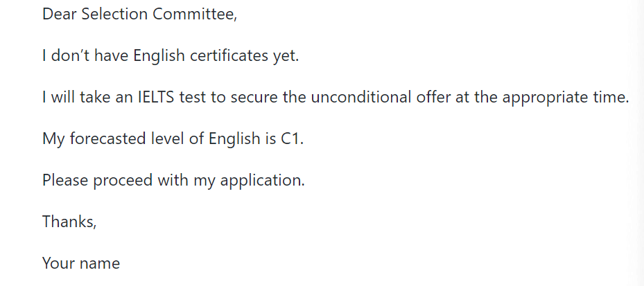The height and width of the screenshot is (286, 644).
Task: Click the sentence about English certificates
Action: pyautogui.click(x=171, y=56)
